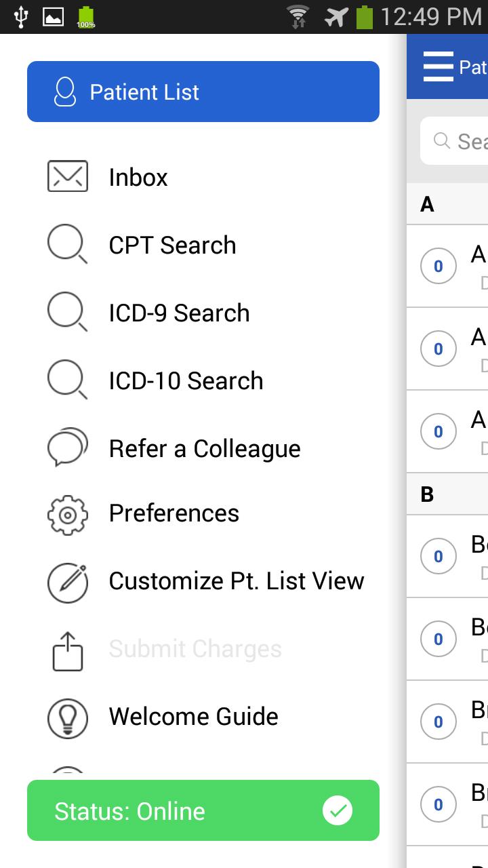This screenshot has height=868, width=488.
Task: Tap the green Online checkmark circle
Action: [338, 811]
